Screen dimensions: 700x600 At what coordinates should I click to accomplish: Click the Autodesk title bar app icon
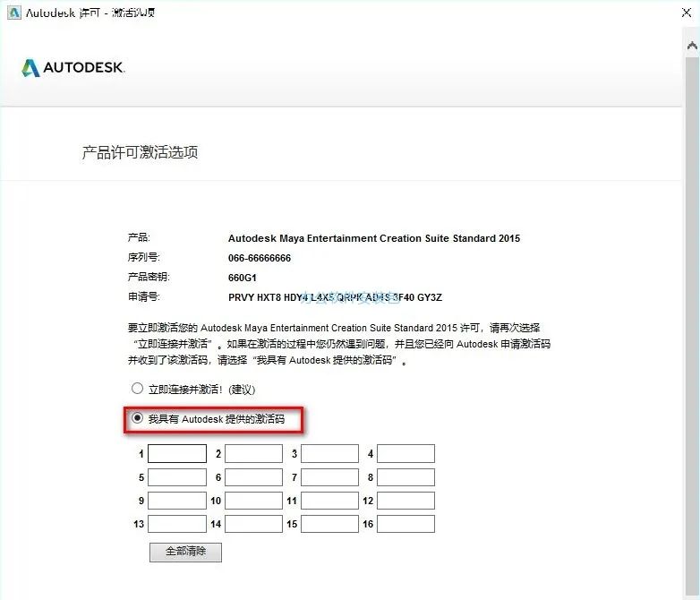pos(14,13)
